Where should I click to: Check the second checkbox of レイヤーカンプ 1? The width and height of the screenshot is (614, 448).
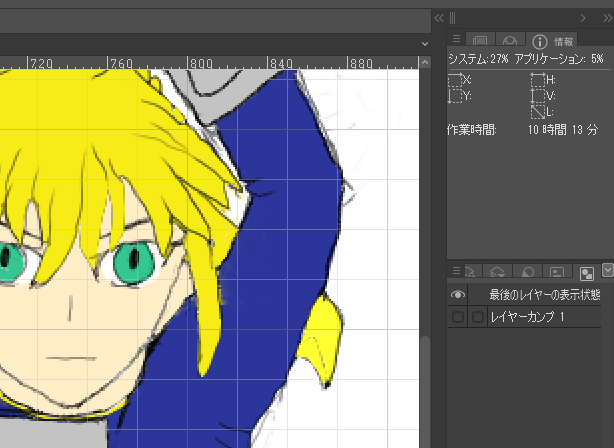[478, 317]
